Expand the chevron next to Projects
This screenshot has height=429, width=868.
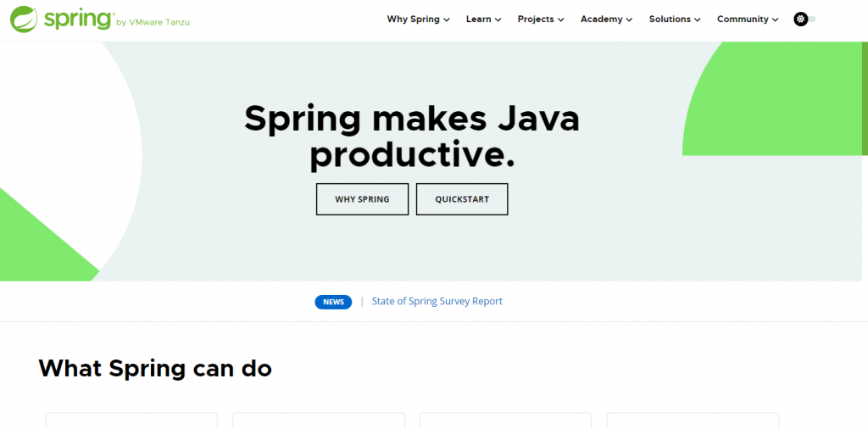[561, 20]
